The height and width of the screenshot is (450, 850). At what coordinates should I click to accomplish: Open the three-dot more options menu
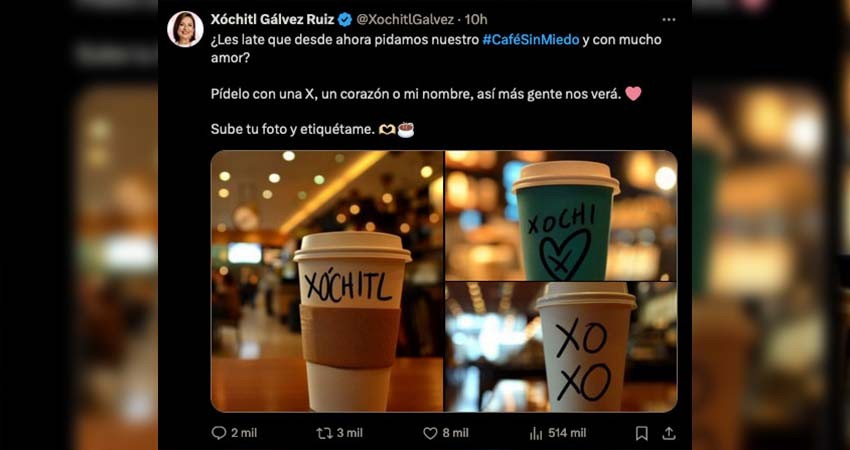669,20
